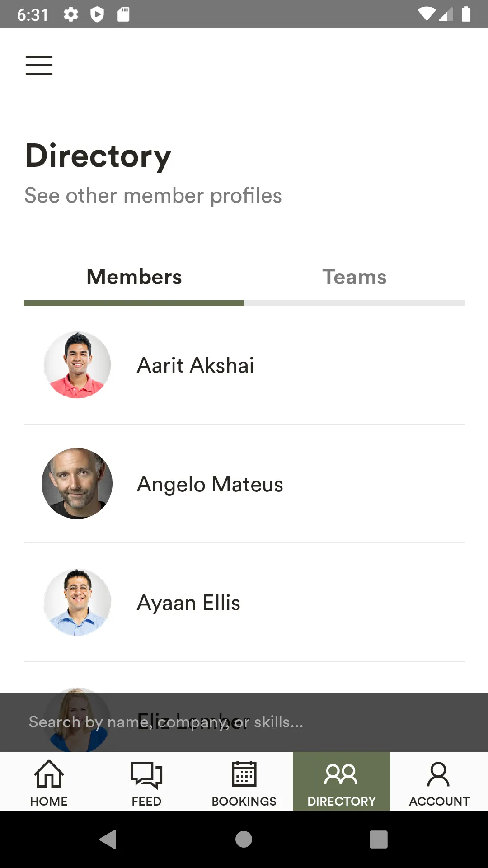Tap the Home icon in bottom navigation
The height and width of the screenshot is (868, 488).
(x=49, y=774)
